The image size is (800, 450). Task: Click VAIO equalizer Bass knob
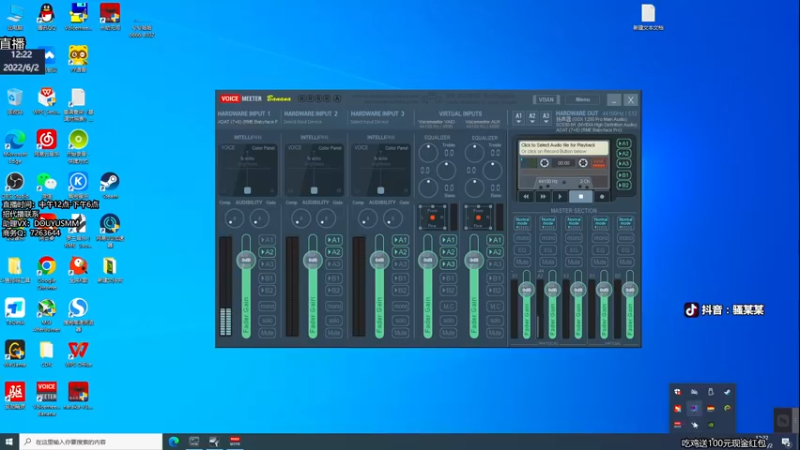click(x=428, y=188)
